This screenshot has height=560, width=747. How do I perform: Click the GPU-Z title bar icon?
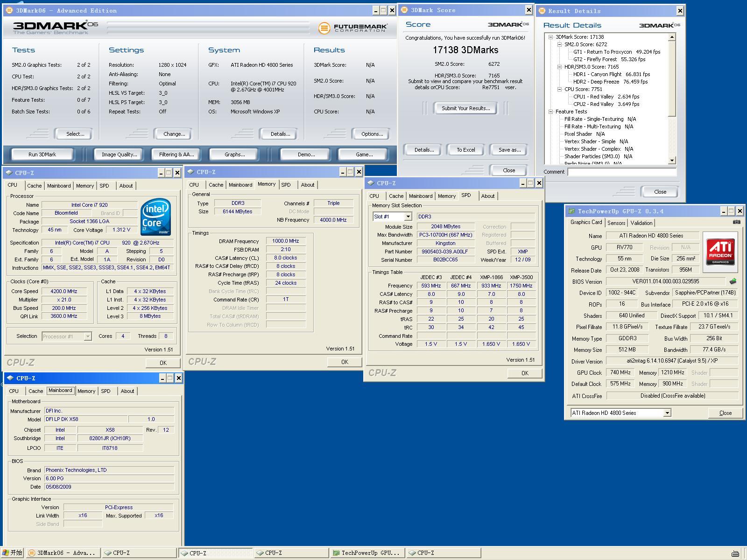pyautogui.click(x=571, y=211)
